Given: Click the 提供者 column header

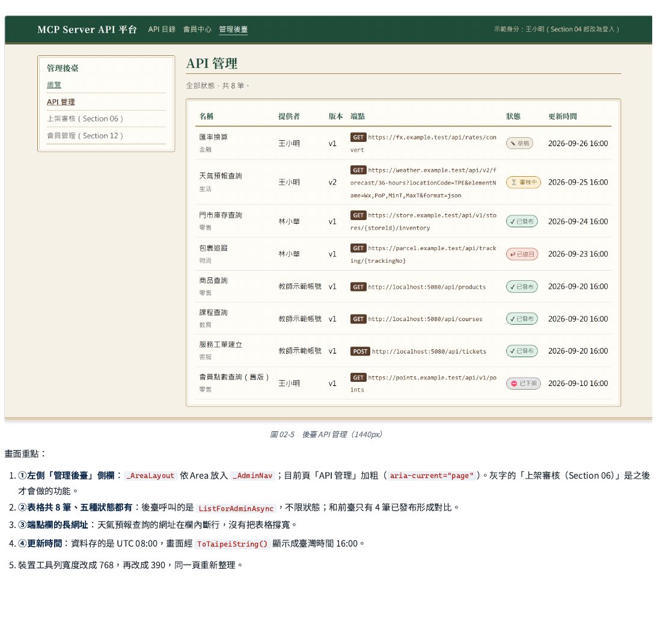Looking at the screenshot, I should pos(289,117).
